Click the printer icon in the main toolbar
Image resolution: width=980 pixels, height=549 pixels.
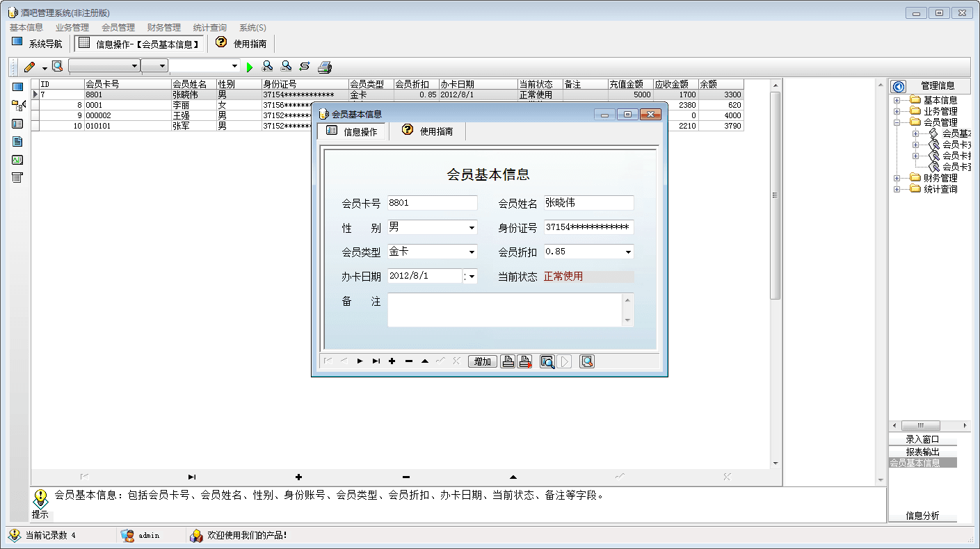[x=325, y=67]
